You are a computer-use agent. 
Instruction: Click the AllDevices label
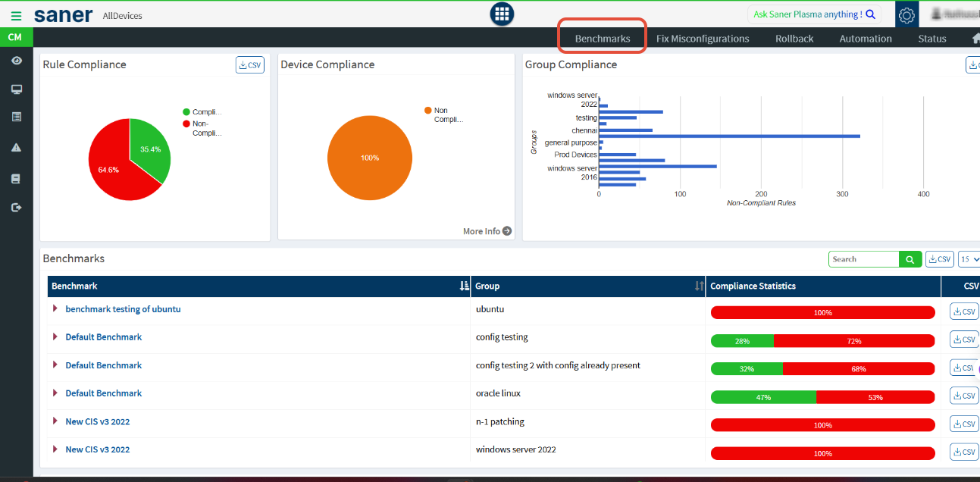[122, 16]
